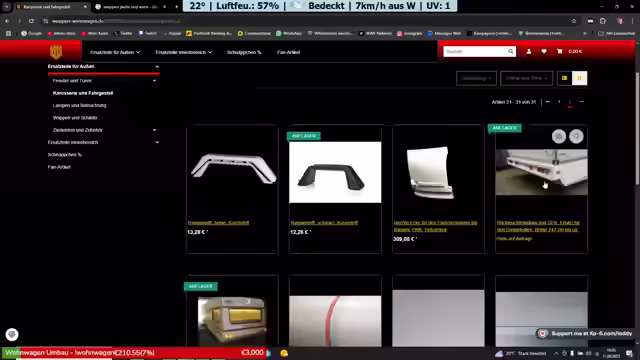Open the all bookmarks folder
This screenshot has width=640, height=360.
coord(616,33)
